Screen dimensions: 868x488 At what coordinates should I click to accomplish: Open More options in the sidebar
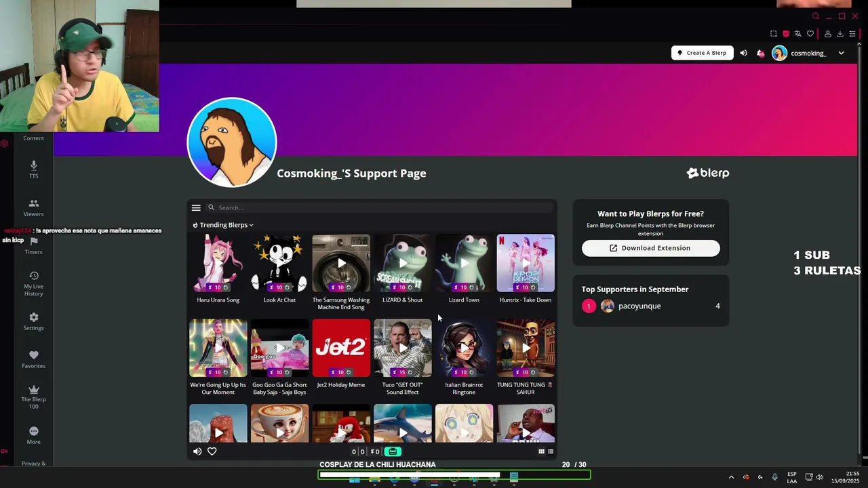tap(33, 435)
